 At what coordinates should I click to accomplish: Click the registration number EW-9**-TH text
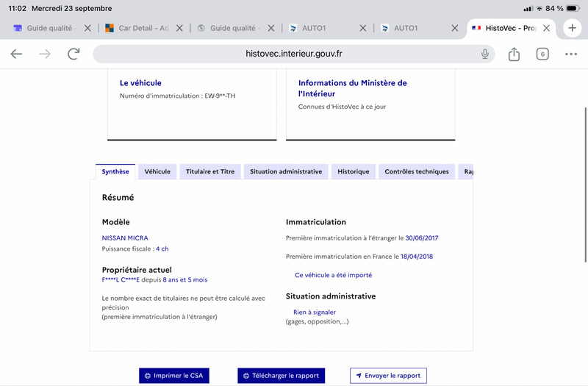[x=220, y=96]
